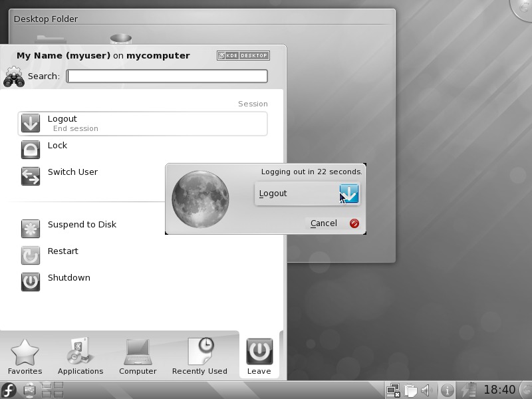Image resolution: width=532 pixels, height=399 pixels.
Task: Switch to the Applications tab
Action: point(80,356)
